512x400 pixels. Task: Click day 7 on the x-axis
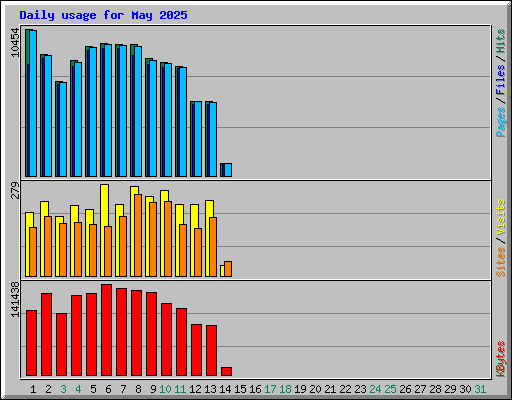click(x=123, y=389)
